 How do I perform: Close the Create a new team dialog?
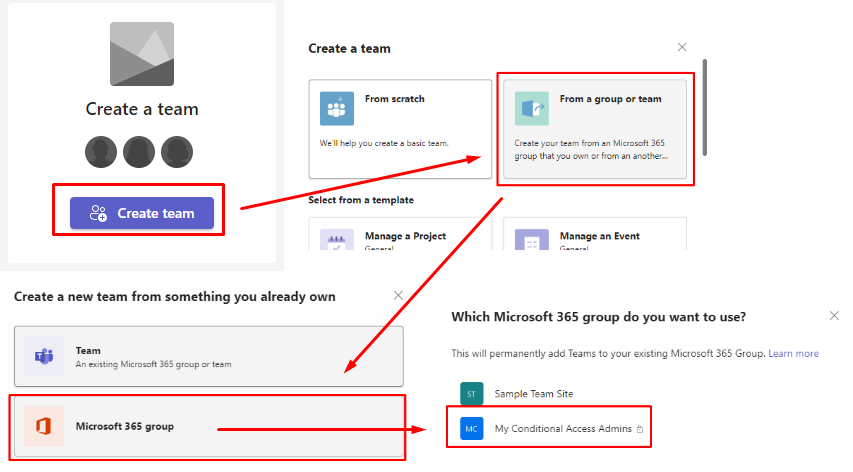click(x=398, y=296)
